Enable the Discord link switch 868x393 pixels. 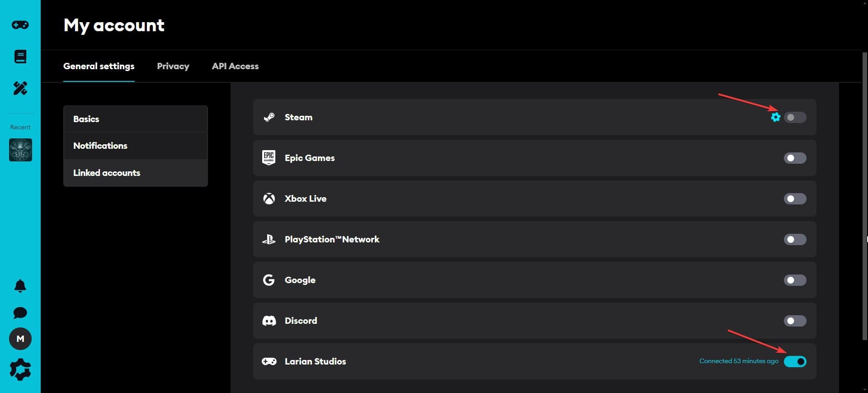click(795, 321)
